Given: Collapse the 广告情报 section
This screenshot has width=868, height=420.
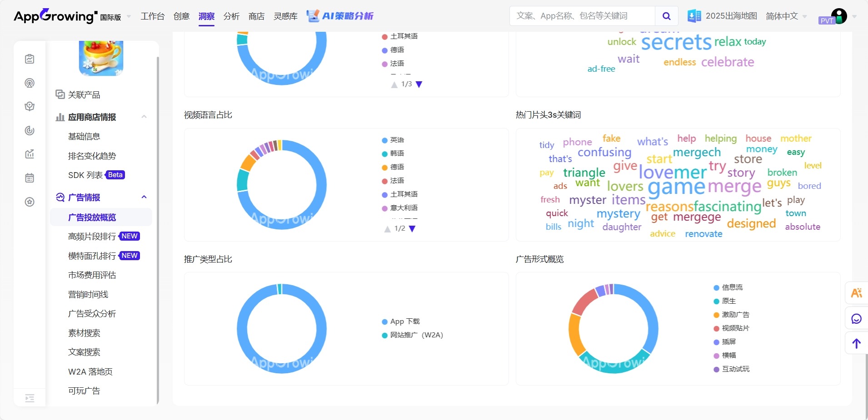Looking at the screenshot, I should click(144, 198).
